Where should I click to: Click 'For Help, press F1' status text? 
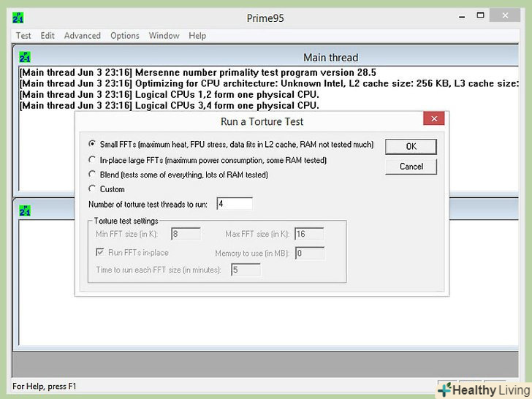(x=45, y=387)
